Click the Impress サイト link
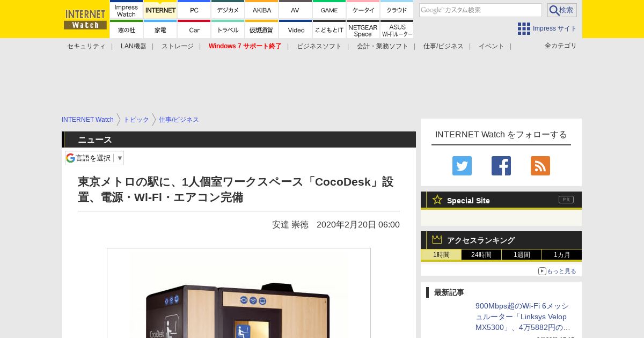Image resolution: width=644 pixels, height=338 pixels. (555, 28)
